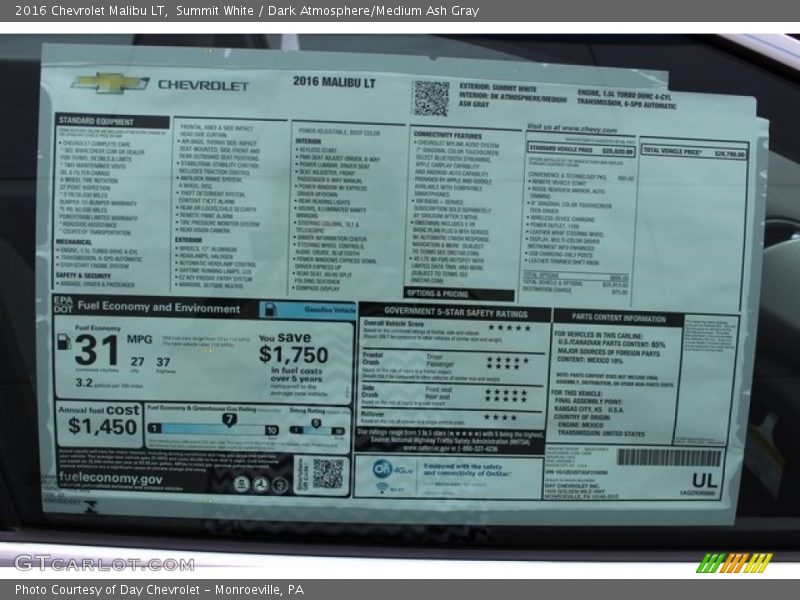Click the Photo Courtesy of Day Chevrolet caption
Viewport: 800px width, 600px height.
(x=159, y=590)
